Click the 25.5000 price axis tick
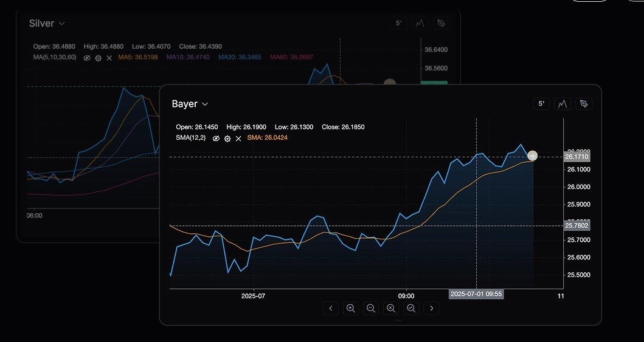The width and height of the screenshot is (644, 342). (578, 275)
